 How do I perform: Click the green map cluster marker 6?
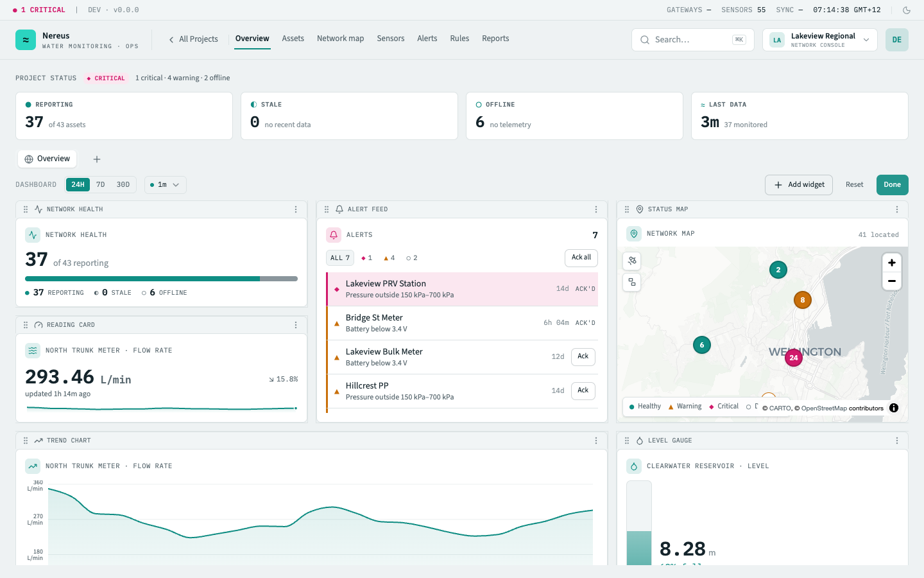tap(702, 345)
